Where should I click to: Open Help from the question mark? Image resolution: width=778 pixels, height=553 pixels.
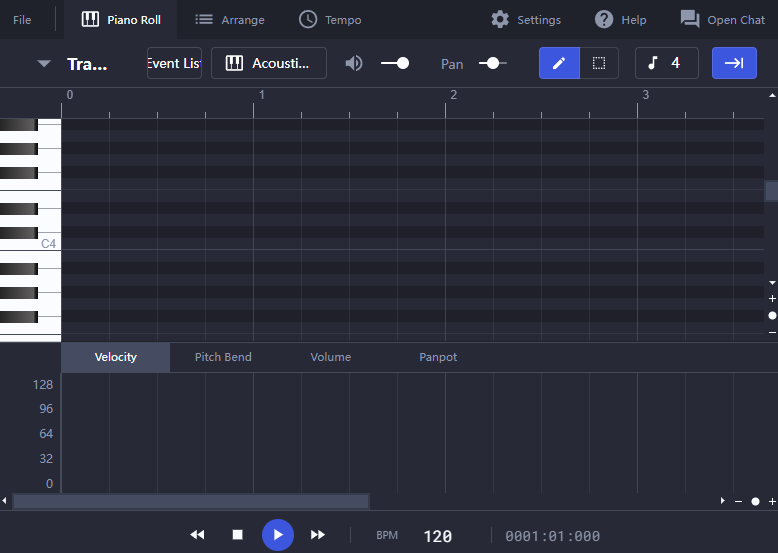[620, 20]
